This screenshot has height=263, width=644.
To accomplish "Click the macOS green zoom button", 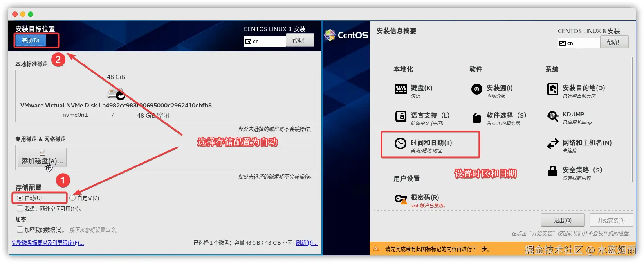I will [31, 14].
